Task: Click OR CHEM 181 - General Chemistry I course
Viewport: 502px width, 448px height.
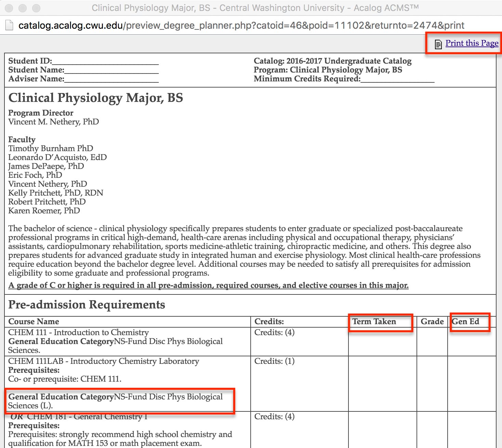Action: pos(79,417)
